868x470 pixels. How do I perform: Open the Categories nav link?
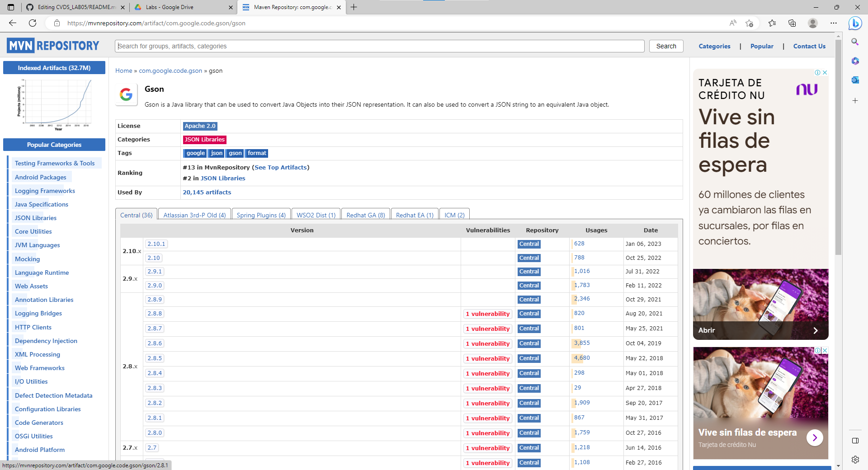click(x=714, y=46)
